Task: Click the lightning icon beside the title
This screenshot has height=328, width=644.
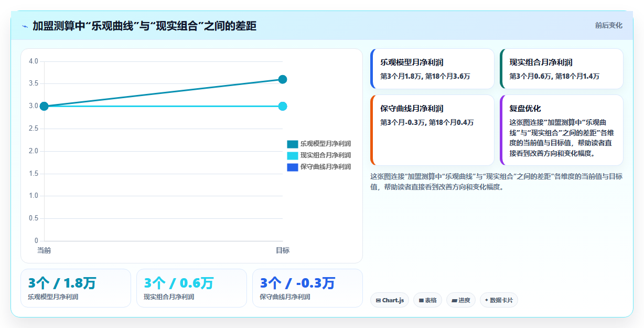Action: click(x=25, y=26)
